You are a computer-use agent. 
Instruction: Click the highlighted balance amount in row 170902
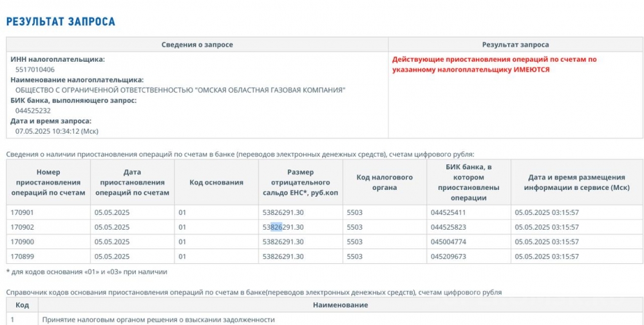(x=283, y=227)
